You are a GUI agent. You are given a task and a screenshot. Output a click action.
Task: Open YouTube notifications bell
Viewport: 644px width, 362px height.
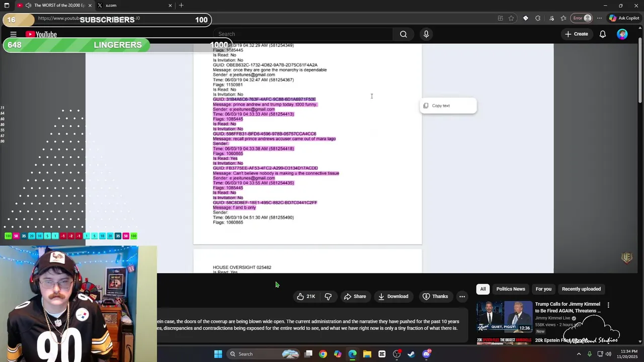pos(602,34)
